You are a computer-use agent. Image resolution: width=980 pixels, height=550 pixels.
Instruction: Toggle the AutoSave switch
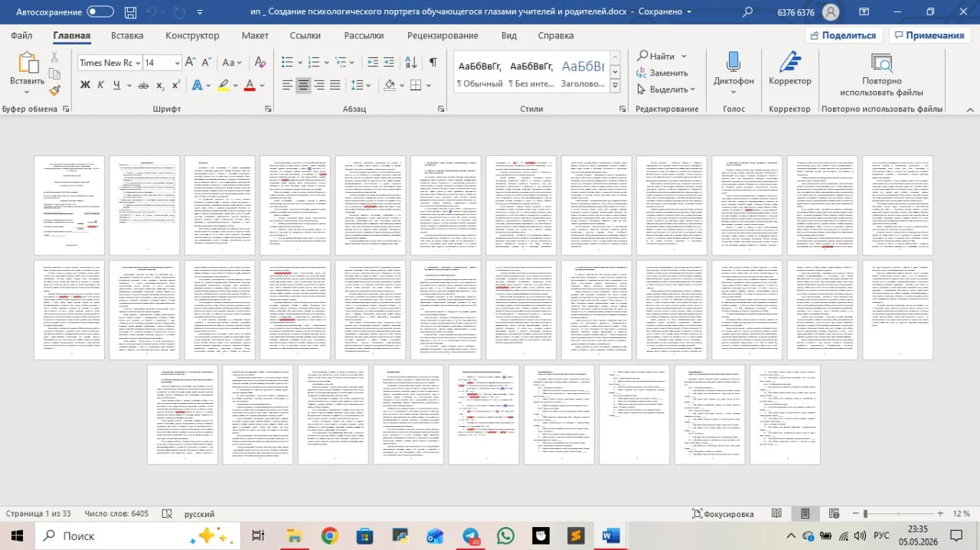(100, 11)
